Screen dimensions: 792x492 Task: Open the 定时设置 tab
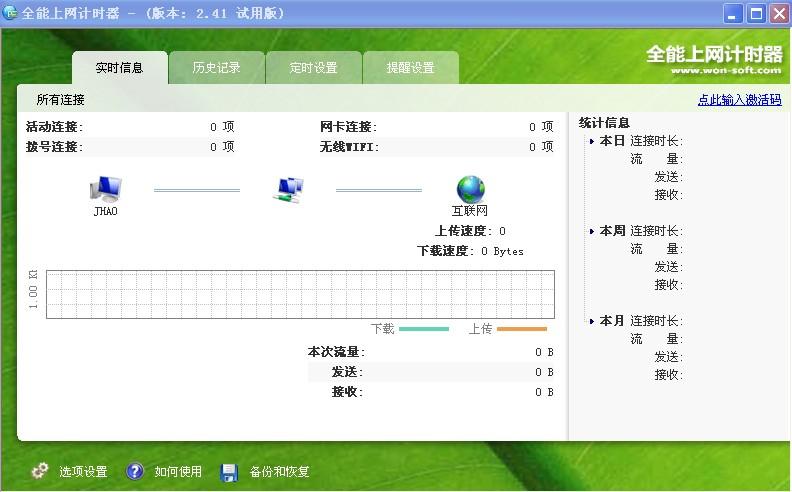coord(314,68)
